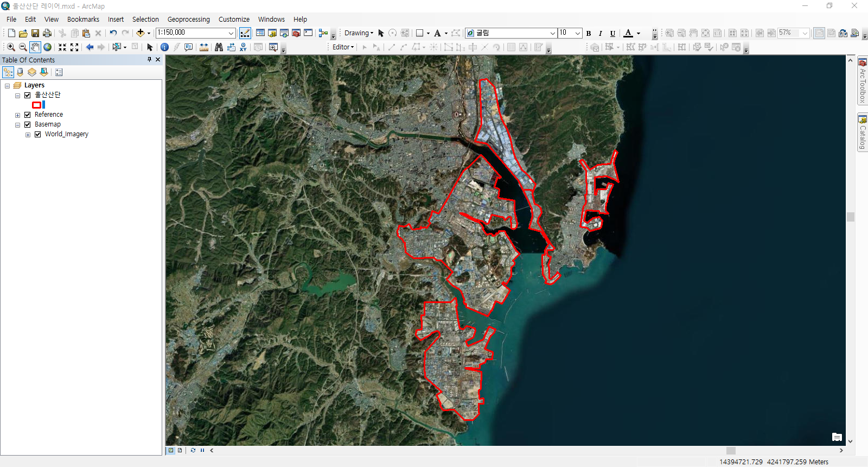The height and width of the screenshot is (467, 868).
Task: Open the Find binoculars tool
Action: pyautogui.click(x=219, y=47)
